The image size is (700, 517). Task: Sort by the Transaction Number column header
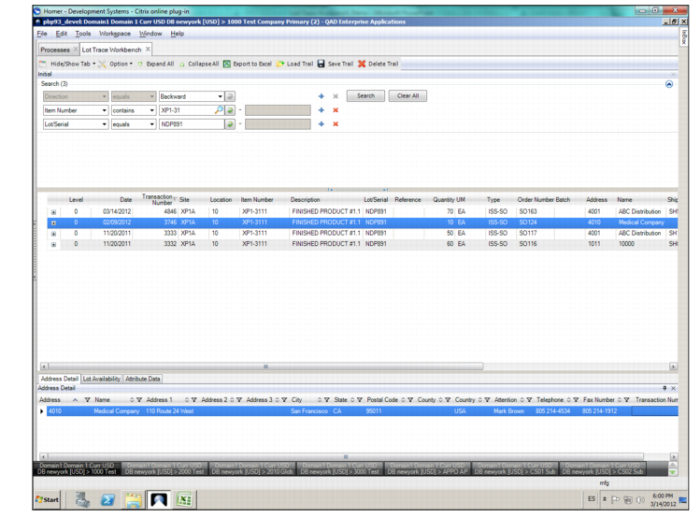157,200
